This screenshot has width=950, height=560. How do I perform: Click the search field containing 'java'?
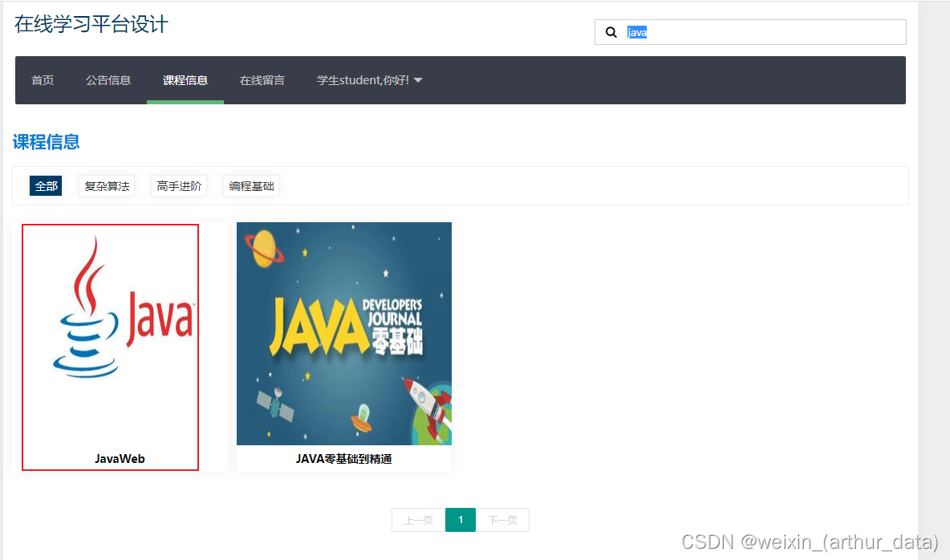[750, 32]
